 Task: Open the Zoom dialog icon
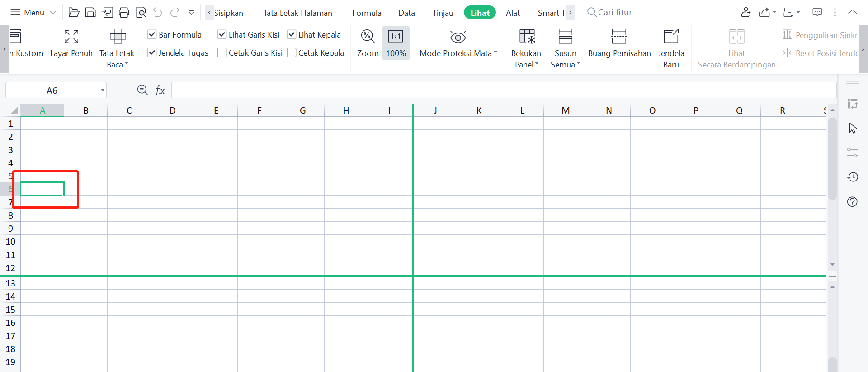coord(368,37)
